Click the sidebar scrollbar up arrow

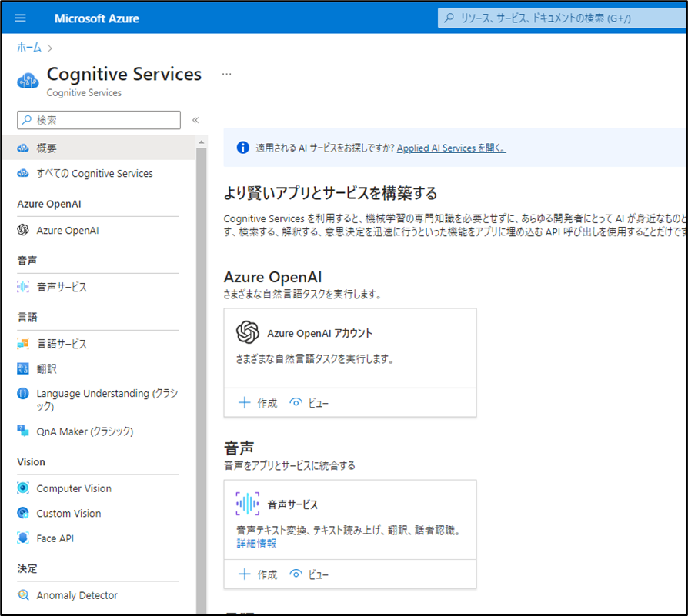coord(202,142)
